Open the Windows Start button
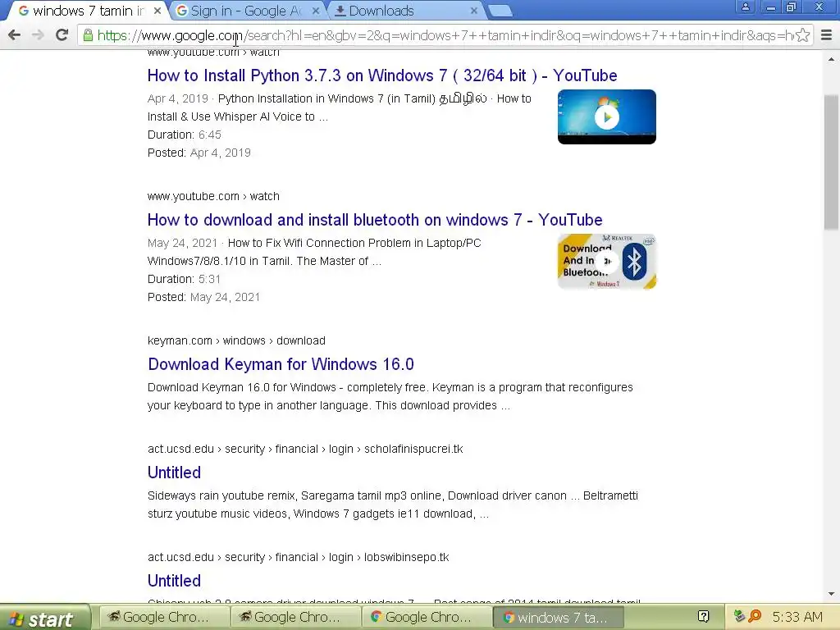 click(x=46, y=618)
